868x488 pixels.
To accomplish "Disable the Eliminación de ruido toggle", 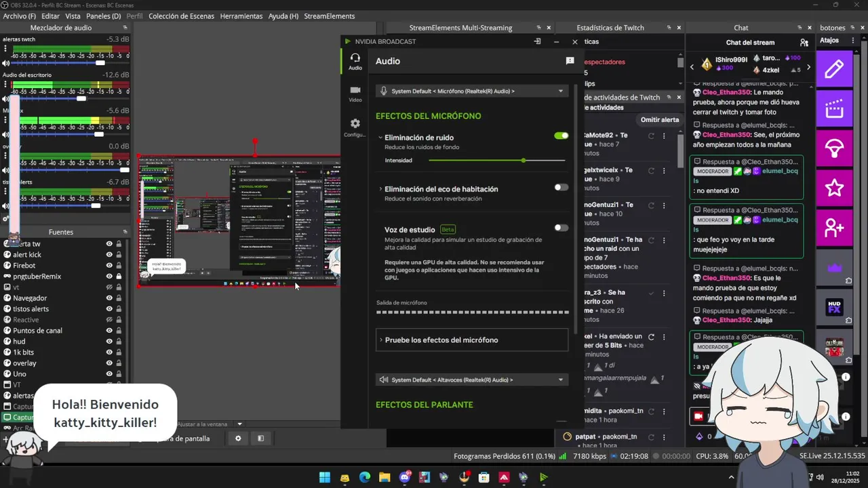I will (x=561, y=136).
